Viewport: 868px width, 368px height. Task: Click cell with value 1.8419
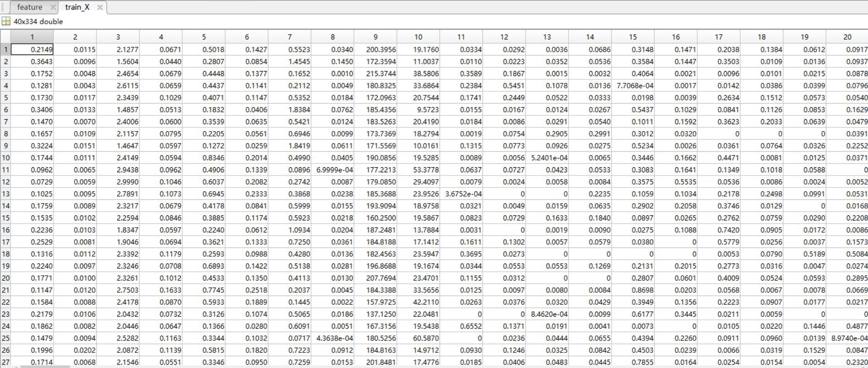coord(289,146)
